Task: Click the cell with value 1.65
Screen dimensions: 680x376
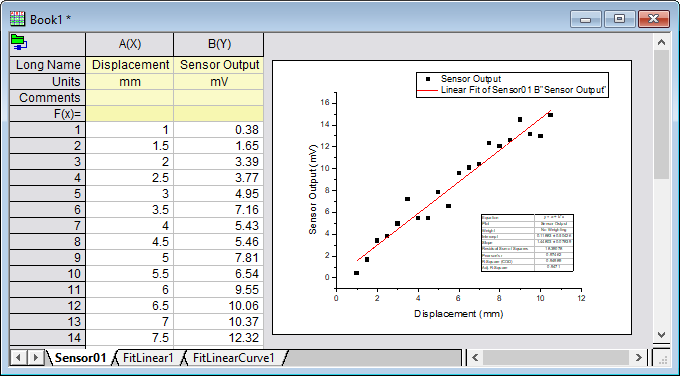Action: 219,146
